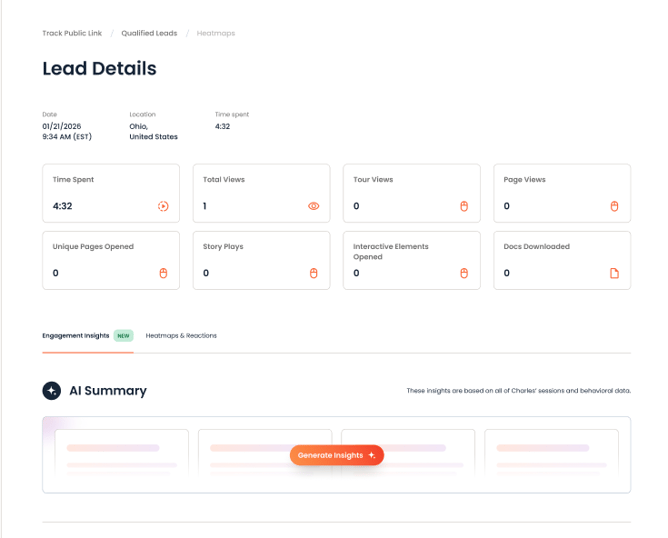Go to the Qualified Leads breadcrumb
This screenshot has width=668, height=538.
point(149,33)
